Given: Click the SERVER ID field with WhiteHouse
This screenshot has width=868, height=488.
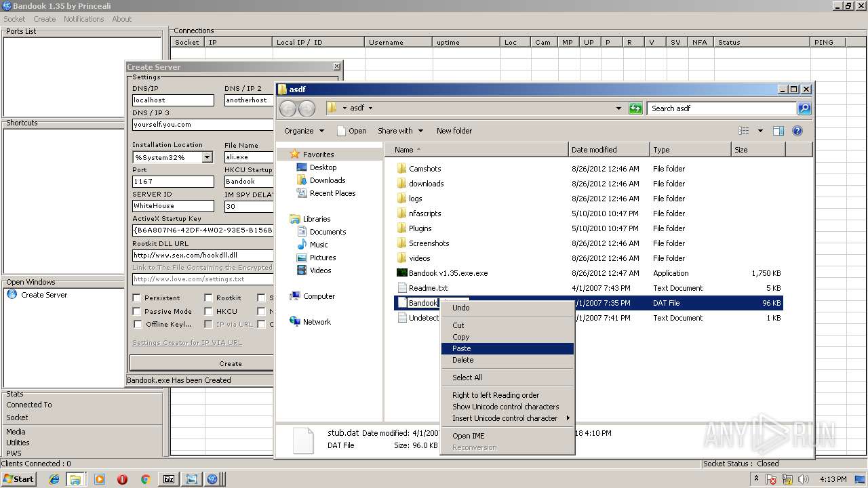Looking at the screenshot, I should 173,206.
